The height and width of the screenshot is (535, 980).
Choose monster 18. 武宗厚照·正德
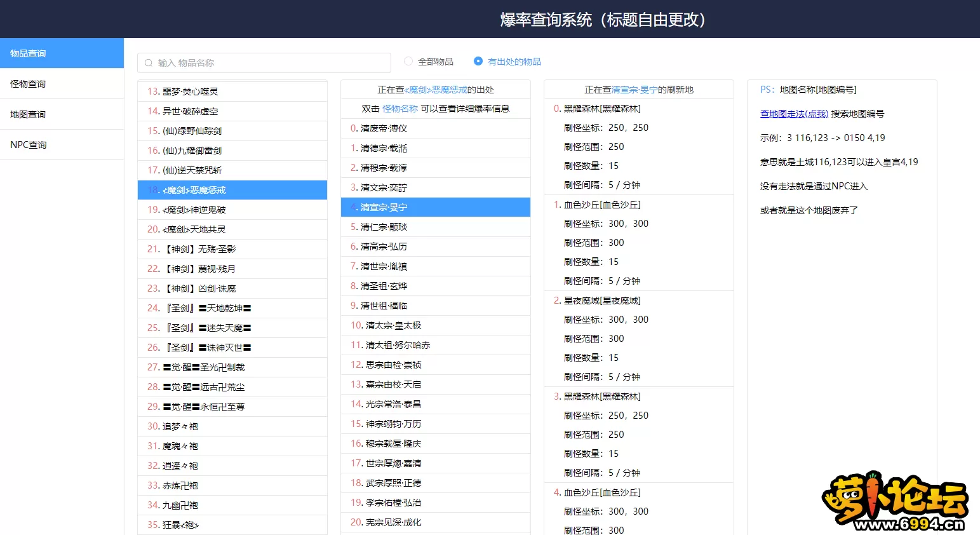[436, 483]
